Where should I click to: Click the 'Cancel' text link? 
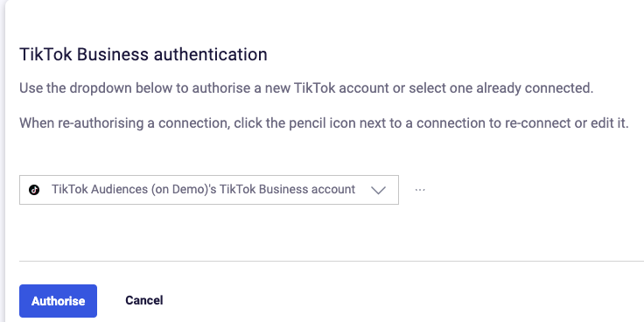click(x=143, y=300)
